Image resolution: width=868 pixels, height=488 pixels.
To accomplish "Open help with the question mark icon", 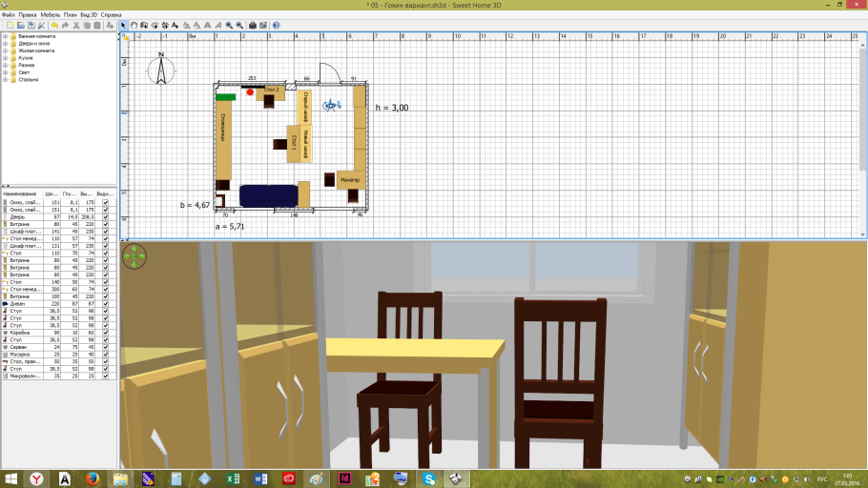I will [x=276, y=25].
